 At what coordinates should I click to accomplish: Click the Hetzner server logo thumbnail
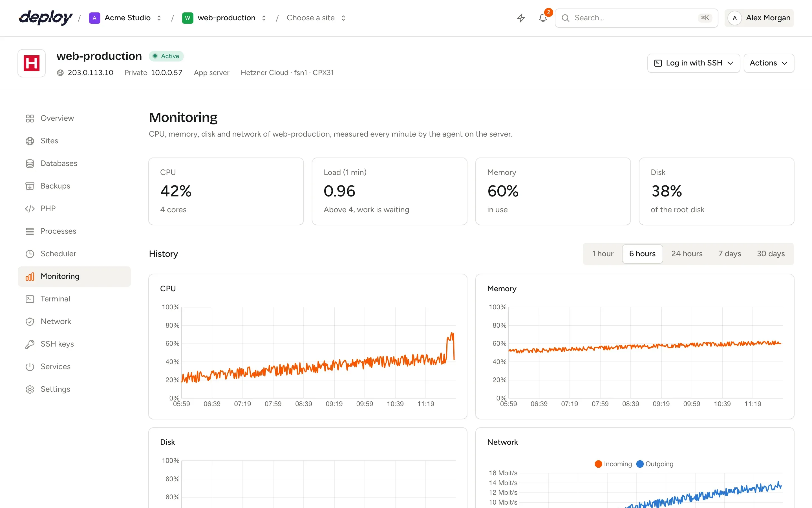pyautogui.click(x=32, y=63)
